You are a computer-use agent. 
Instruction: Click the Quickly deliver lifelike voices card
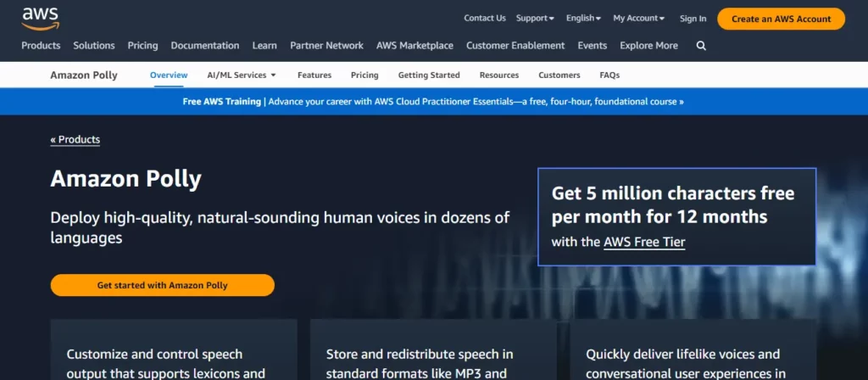pos(693,349)
